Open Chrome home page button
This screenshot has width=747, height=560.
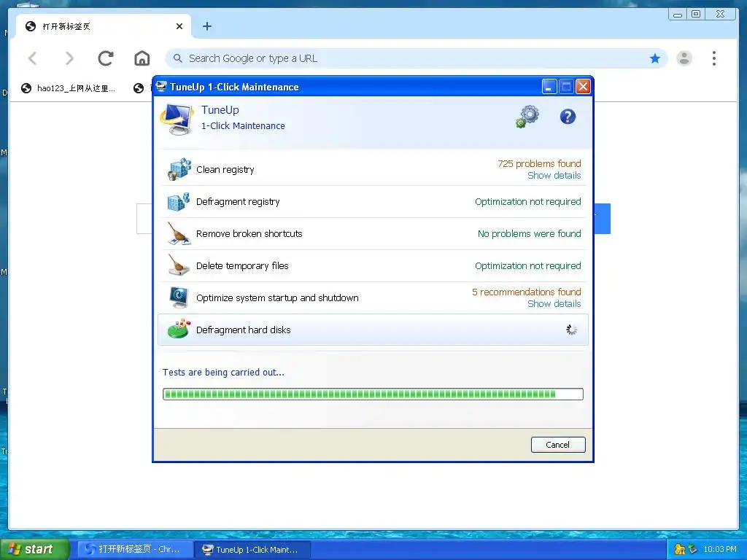coord(142,58)
